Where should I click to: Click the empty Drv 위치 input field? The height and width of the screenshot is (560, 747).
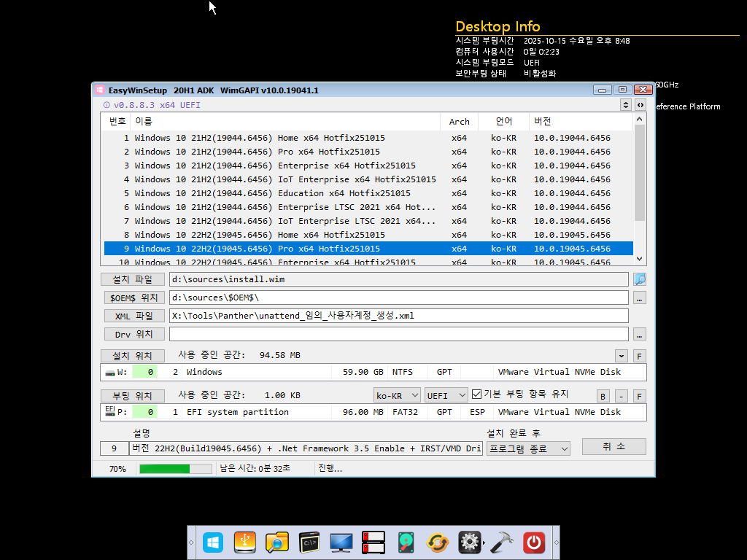[399, 334]
